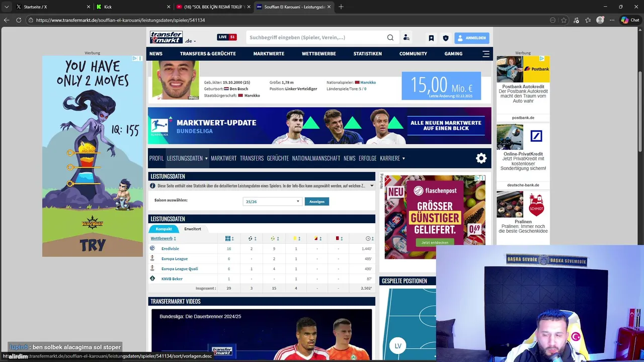This screenshot has width=644, height=362.
Task: Open the Europa League link
Action: click(175, 259)
